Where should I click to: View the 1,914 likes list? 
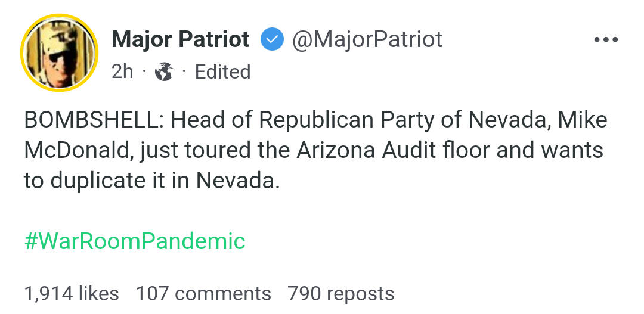72,294
